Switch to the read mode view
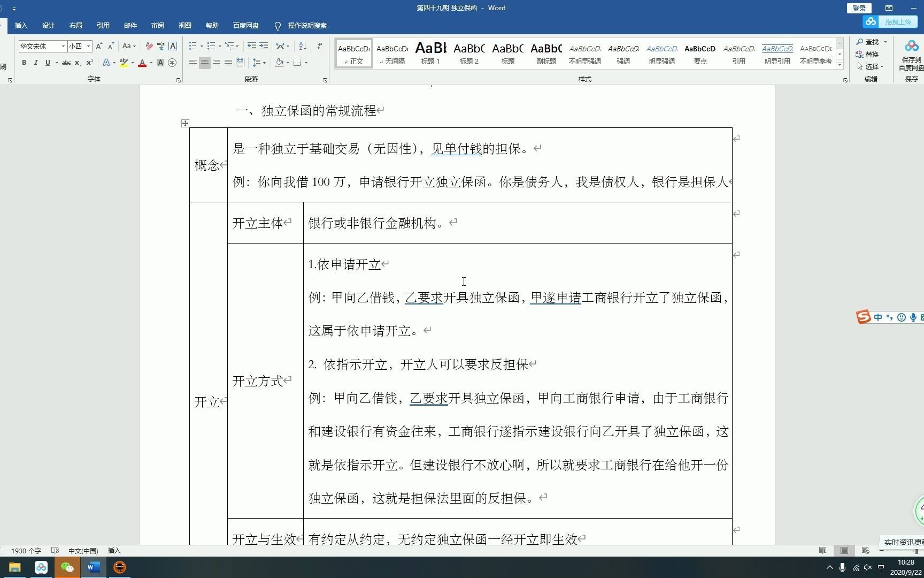The image size is (924, 578). click(x=823, y=550)
